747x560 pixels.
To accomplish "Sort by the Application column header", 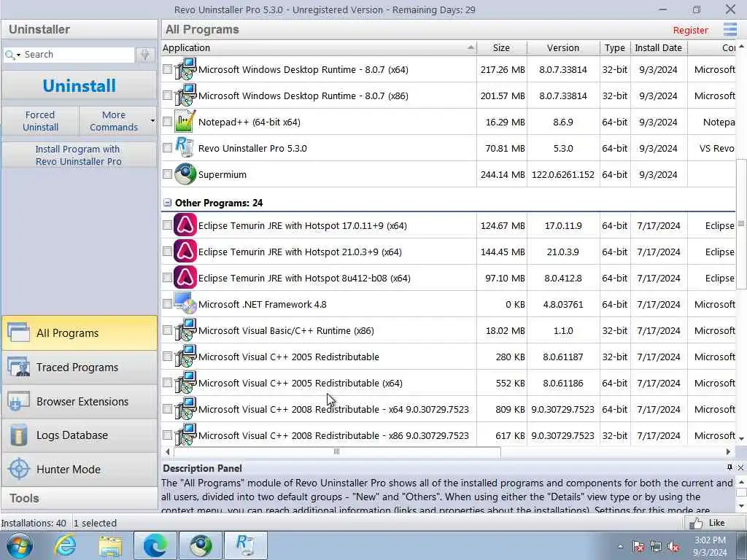I will click(x=318, y=47).
